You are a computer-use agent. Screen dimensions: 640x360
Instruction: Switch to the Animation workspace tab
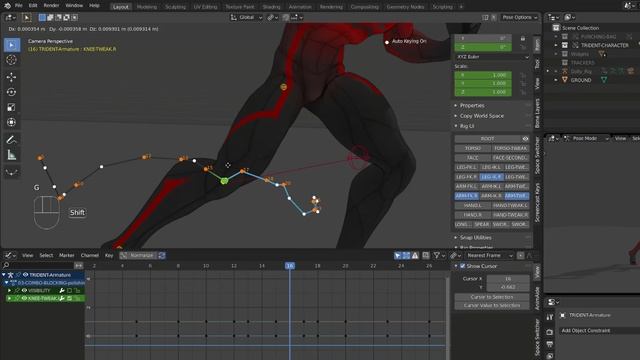tap(300, 7)
